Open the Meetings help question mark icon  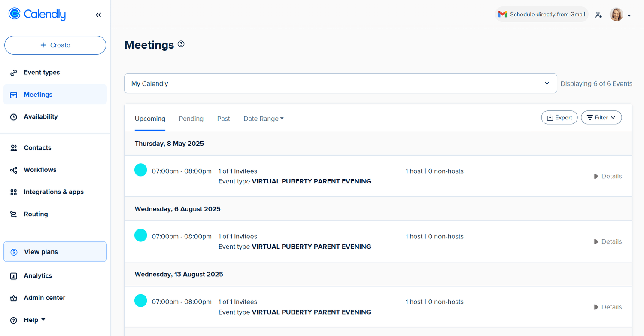[x=181, y=44]
